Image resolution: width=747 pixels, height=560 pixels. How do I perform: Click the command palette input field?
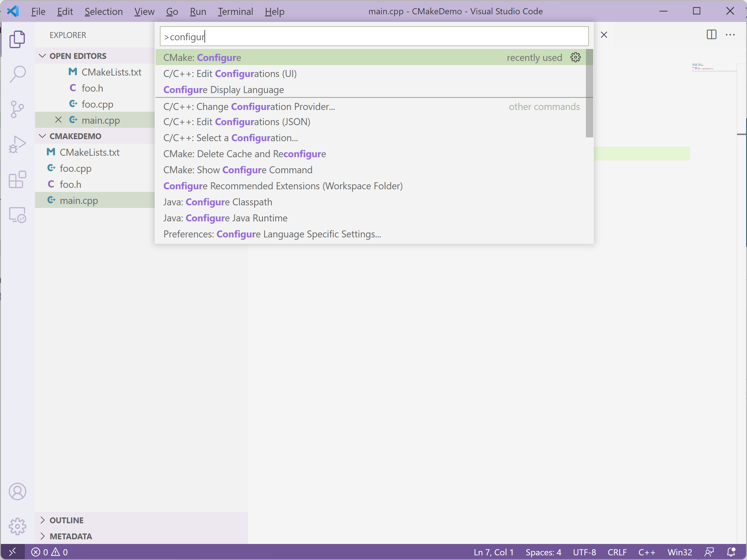(x=374, y=36)
